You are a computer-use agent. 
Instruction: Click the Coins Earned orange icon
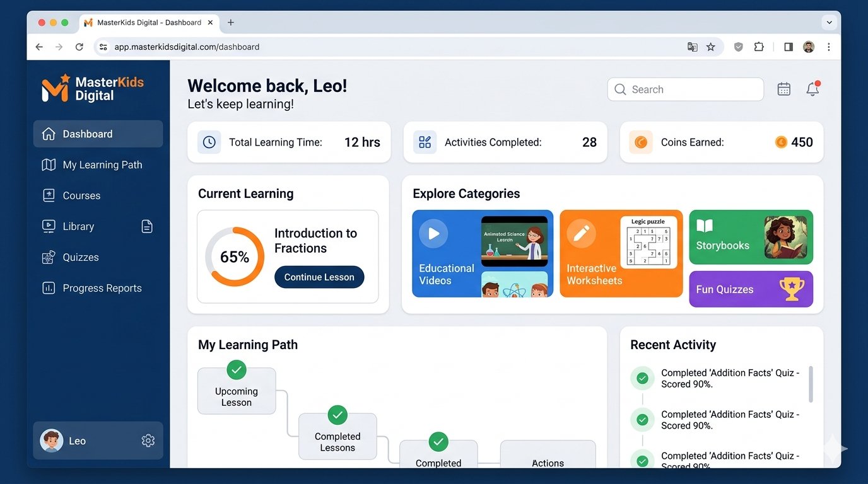(x=641, y=142)
